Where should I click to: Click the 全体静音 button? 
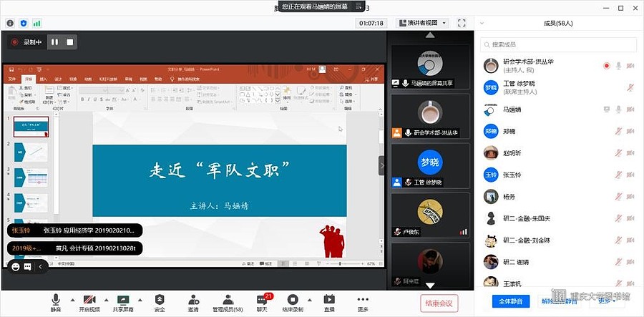point(511,301)
